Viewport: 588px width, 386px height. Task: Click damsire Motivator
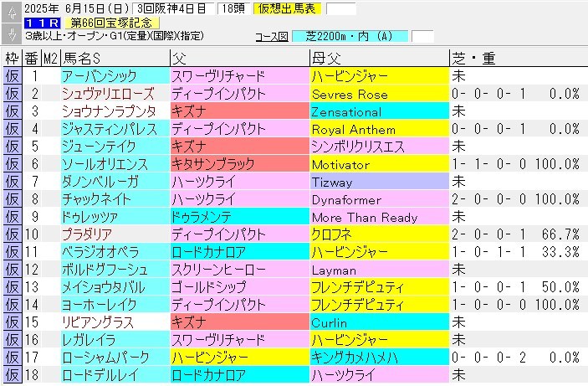pyautogui.click(x=380, y=164)
